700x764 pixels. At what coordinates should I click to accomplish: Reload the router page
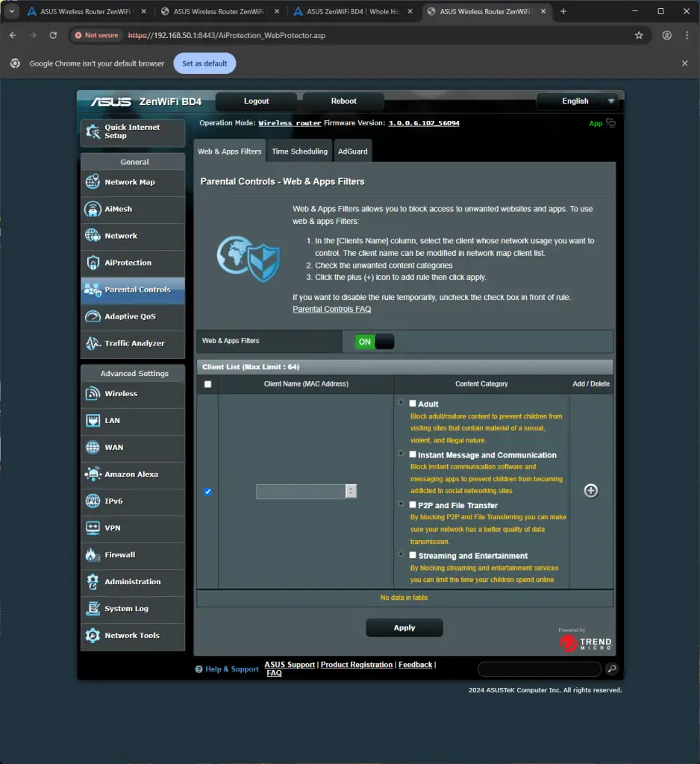(x=53, y=35)
